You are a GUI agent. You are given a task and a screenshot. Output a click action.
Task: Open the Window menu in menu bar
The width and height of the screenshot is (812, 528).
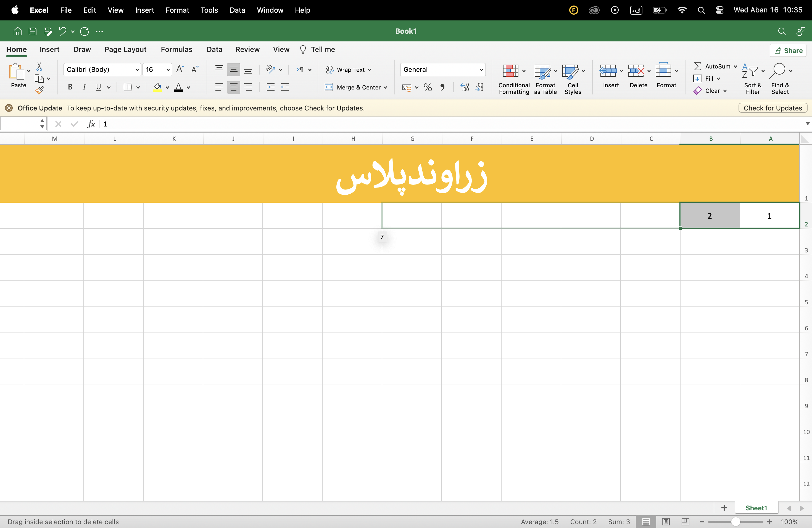270,10
